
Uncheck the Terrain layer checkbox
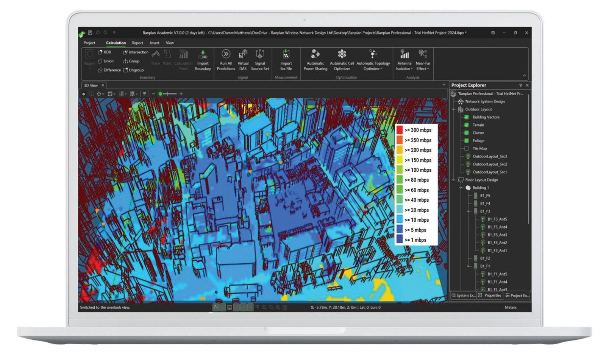pyautogui.click(x=467, y=125)
